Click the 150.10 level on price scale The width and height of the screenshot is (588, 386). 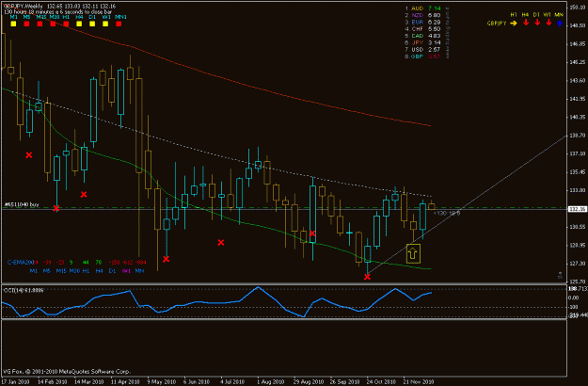(577, 8)
